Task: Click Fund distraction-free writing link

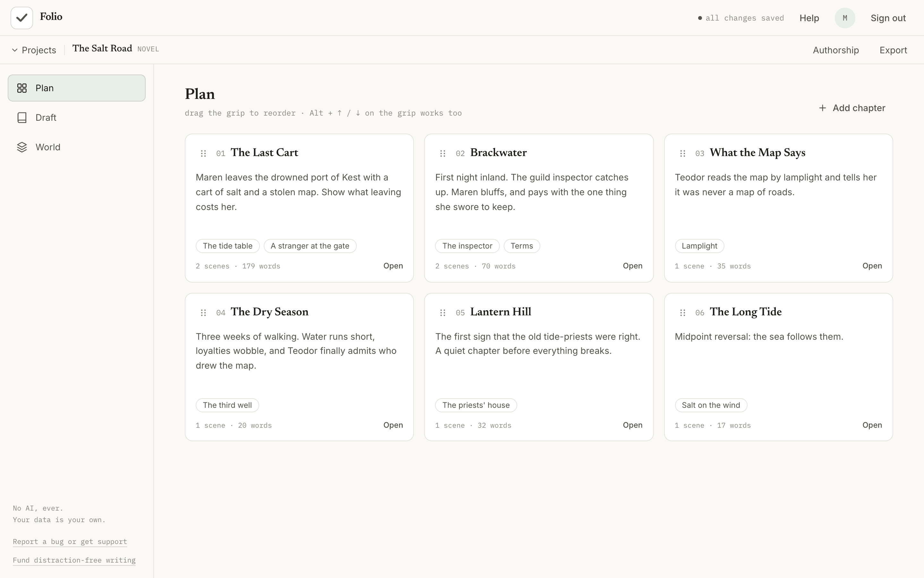Action: coord(74,560)
